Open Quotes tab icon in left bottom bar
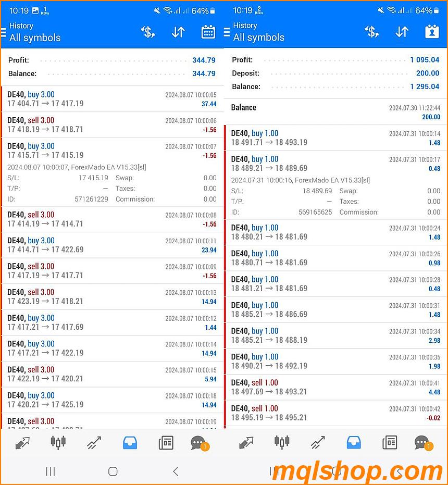 click(22, 443)
